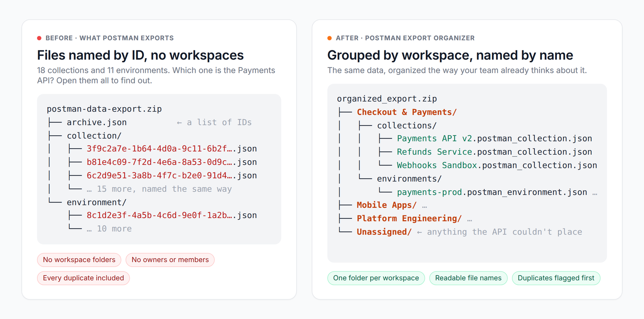Click the "a list of IDs" comment

(x=215, y=122)
